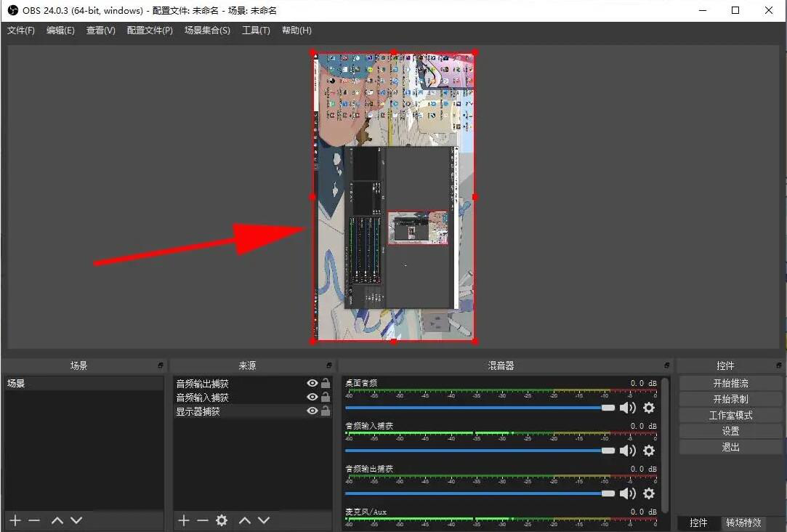Hide the 音频输出捕获 source with the eye icon

coord(312,383)
